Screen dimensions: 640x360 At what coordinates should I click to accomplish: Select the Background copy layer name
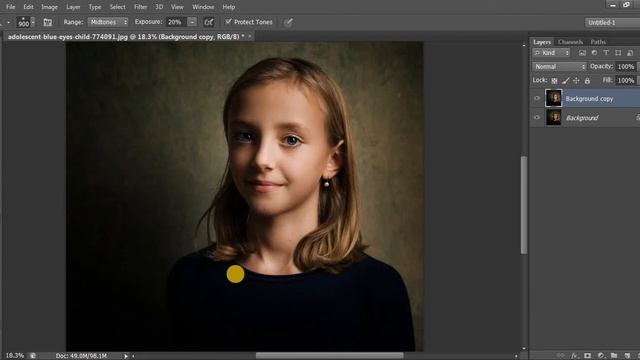click(x=589, y=99)
